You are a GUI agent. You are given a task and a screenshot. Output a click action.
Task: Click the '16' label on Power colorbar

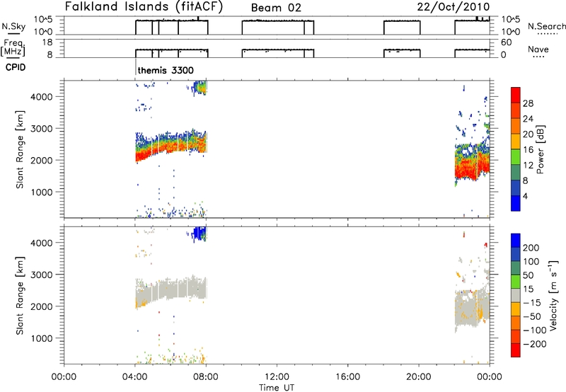[x=528, y=150]
